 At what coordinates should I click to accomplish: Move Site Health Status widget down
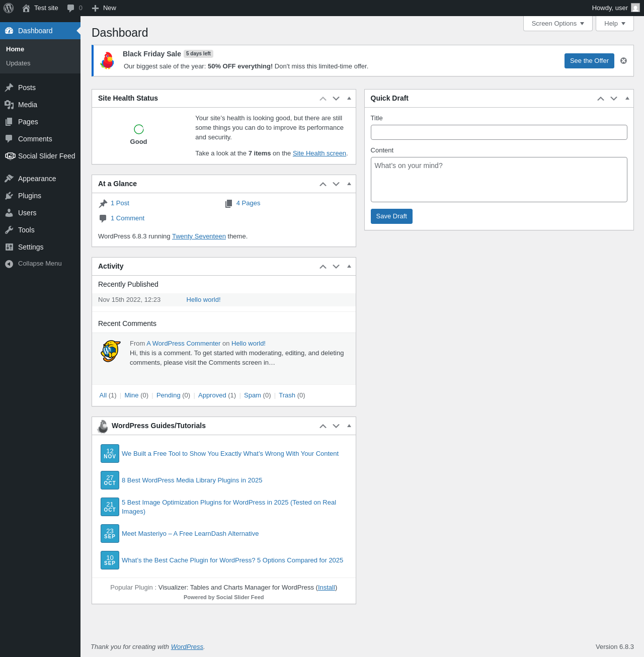336,99
